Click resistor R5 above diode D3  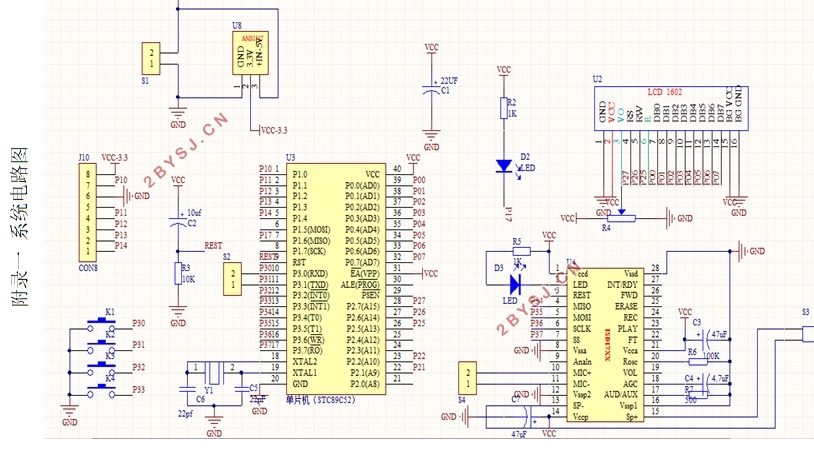[521, 252]
